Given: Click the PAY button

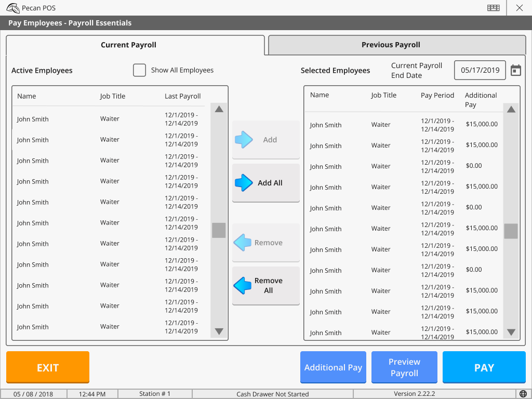Looking at the screenshot, I should click(x=484, y=367).
